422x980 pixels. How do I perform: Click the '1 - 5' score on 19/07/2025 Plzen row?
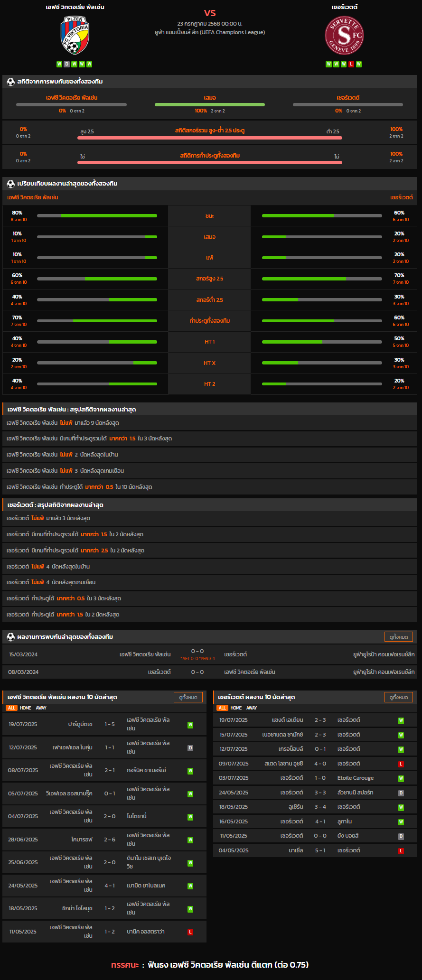coord(110,724)
